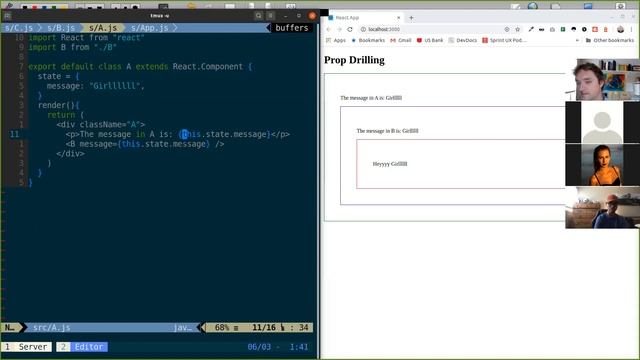This screenshot has height=360, width=640.
Task: Click the render(){ code line
Action: 58,105
